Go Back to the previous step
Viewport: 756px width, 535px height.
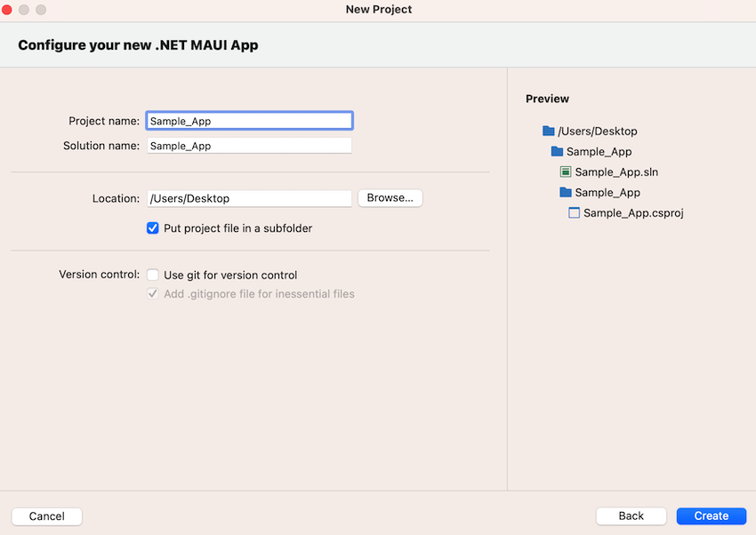pyautogui.click(x=631, y=515)
